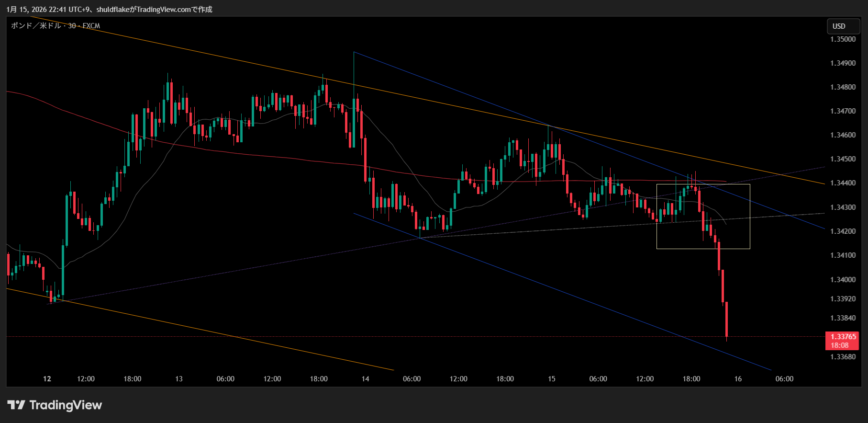Click the 1.35000 price axis label
The width and height of the screenshot is (868, 423).
point(843,39)
